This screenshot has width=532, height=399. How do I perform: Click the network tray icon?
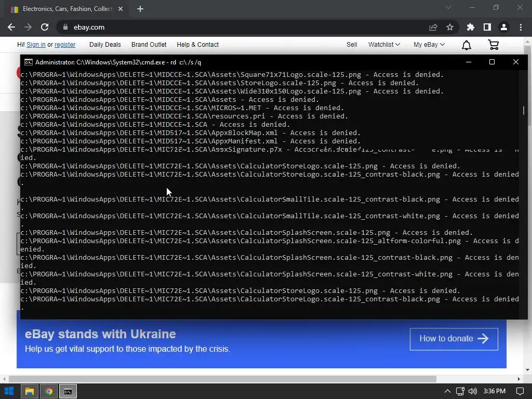(x=460, y=391)
